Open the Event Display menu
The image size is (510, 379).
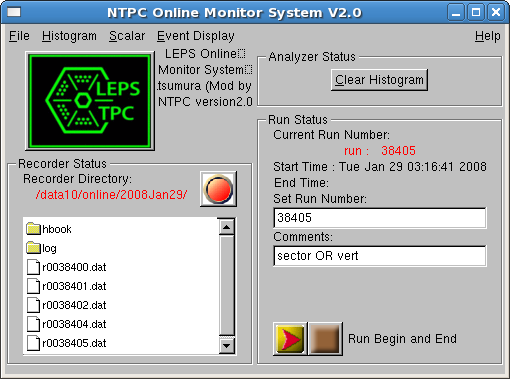(196, 36)
